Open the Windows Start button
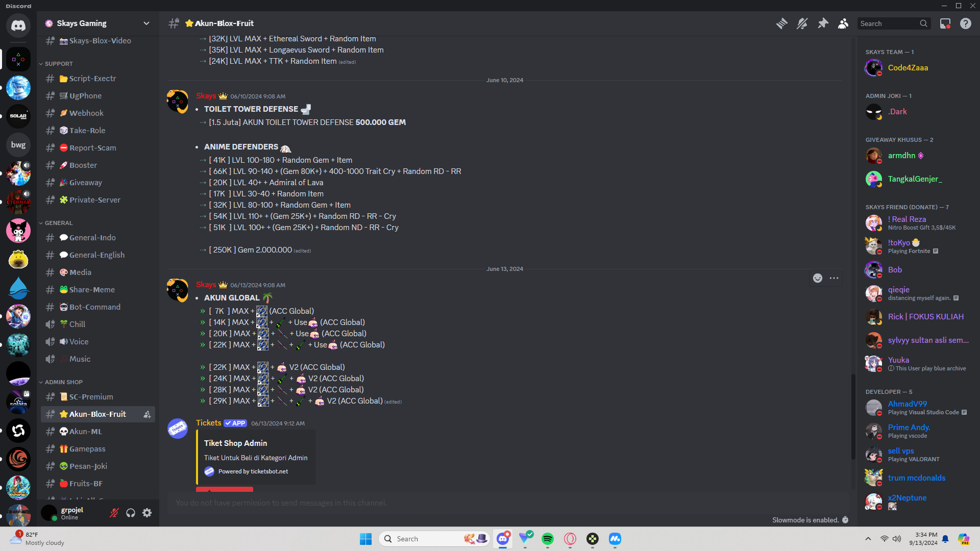The width and height of the screenshot is (980, 551). [366, 539]
